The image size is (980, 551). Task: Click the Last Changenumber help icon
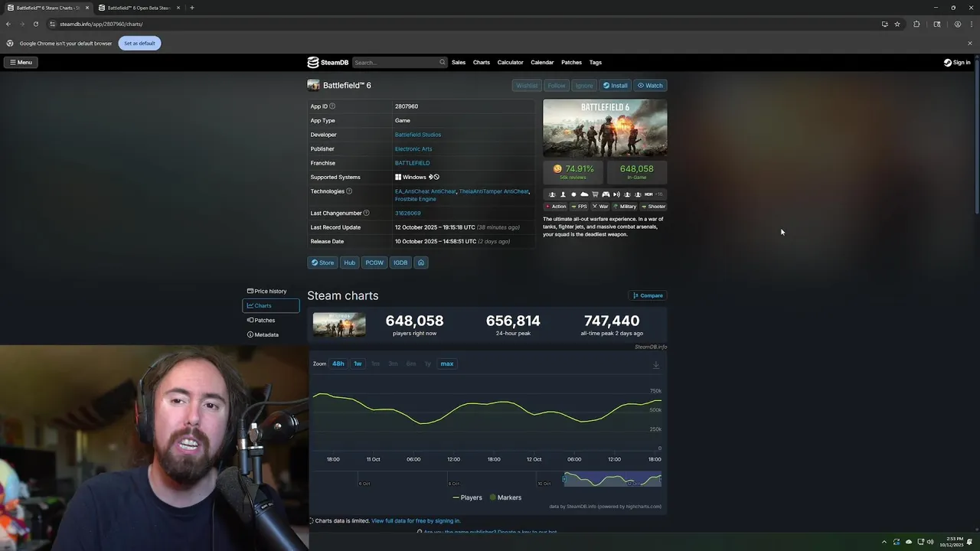(x=366, y=213)
